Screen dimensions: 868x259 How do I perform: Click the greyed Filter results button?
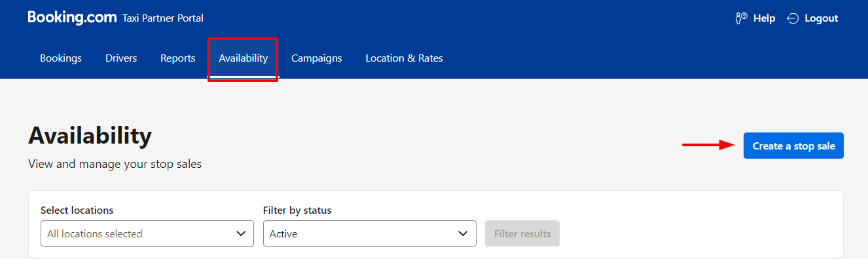click(522, 233)
